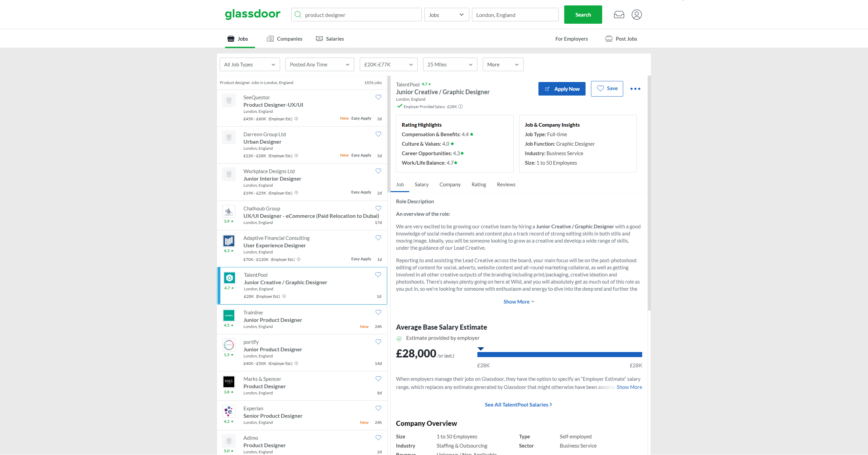
Task: Open the All Job Types dropdown
Action: (250, 64)
